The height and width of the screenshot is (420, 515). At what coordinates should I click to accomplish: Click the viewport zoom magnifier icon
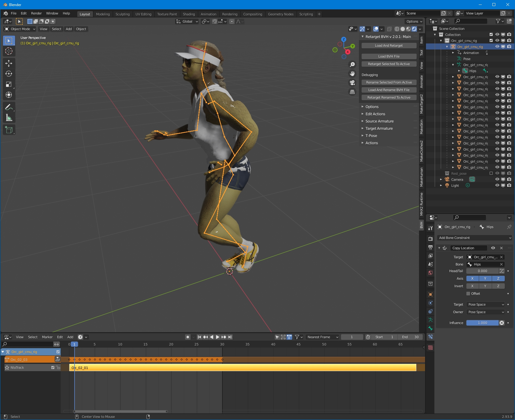pos(352,65)
